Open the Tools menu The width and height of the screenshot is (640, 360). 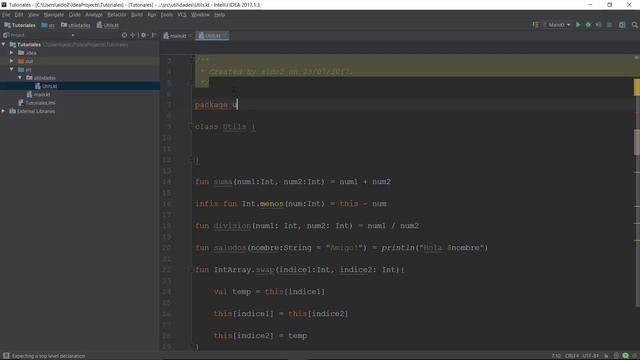167,15
